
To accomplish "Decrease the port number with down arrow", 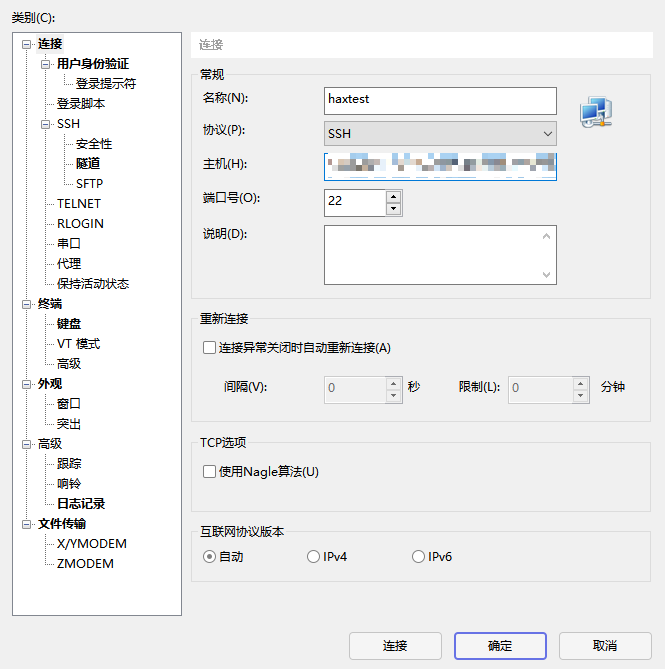I will (393, 209).
